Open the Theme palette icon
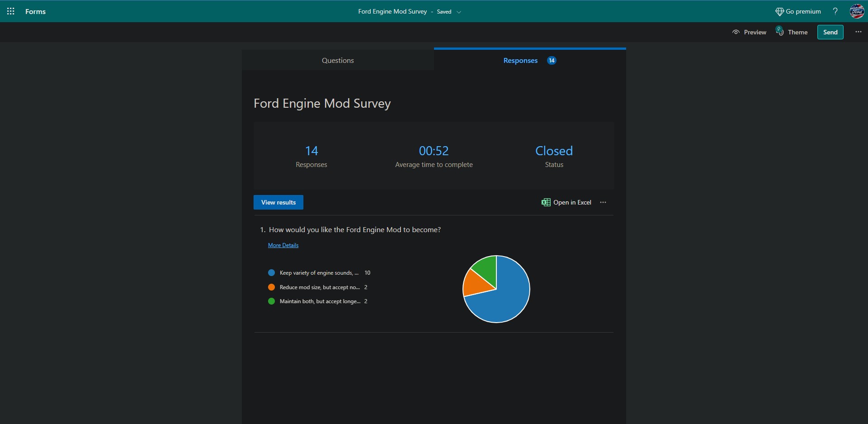Image resolution: width=868 pixels, height=424 pixels. 780,31
